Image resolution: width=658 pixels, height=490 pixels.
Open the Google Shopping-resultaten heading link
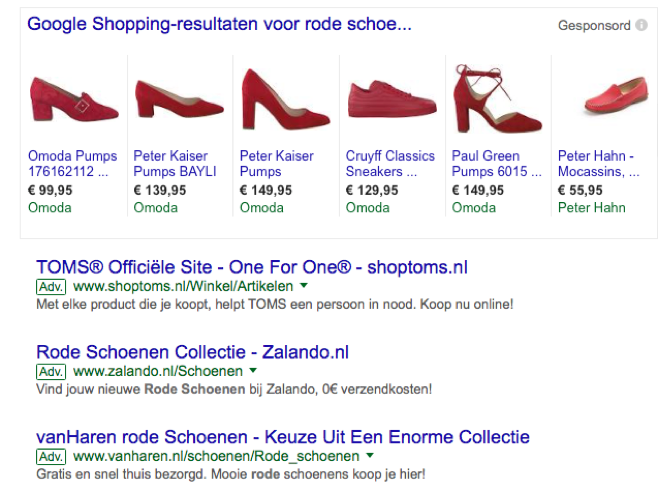tap(219, 24)
